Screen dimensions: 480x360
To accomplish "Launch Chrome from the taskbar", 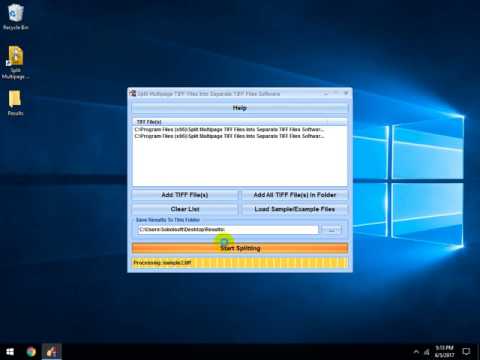I will coord(31,352).
